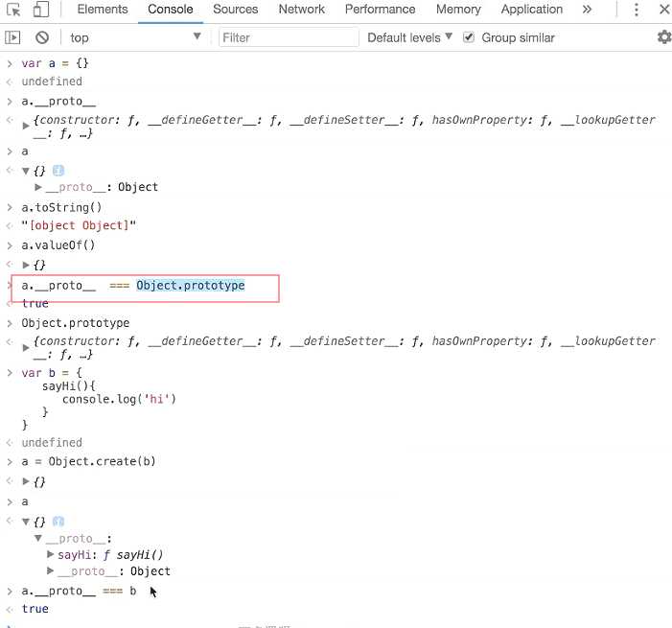Open the Sources tab

pyautogui.click(x=235, y=10)
